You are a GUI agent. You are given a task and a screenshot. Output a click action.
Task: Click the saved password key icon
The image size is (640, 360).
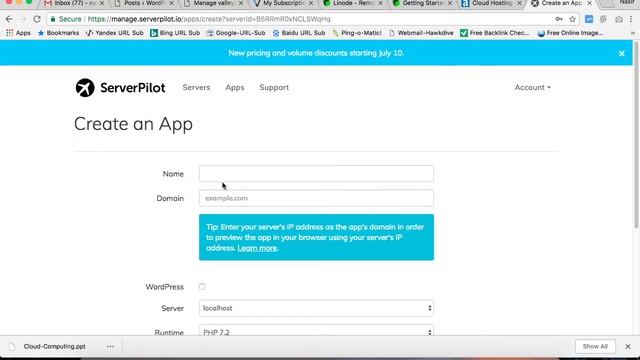point(559,19)
